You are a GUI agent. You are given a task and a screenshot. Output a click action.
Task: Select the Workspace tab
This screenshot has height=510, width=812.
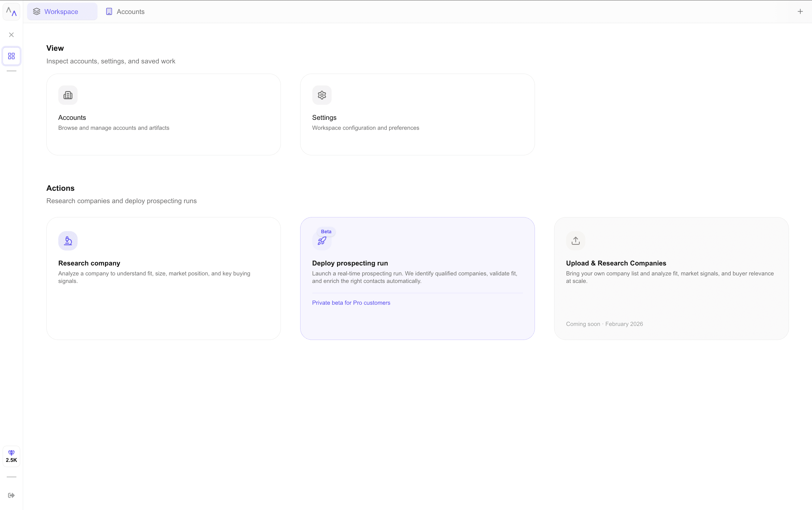click(x=62, y=11)
